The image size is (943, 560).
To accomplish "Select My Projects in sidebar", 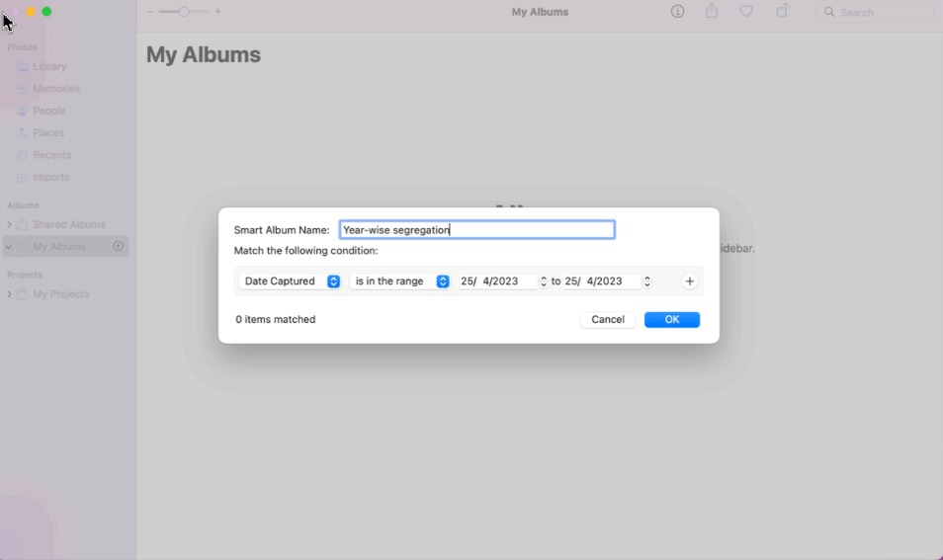I will [x=60, y=294].
